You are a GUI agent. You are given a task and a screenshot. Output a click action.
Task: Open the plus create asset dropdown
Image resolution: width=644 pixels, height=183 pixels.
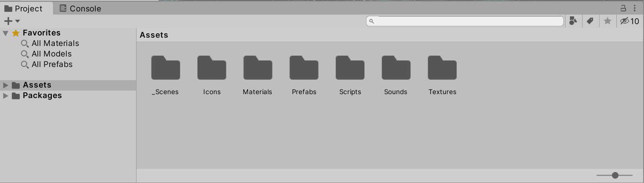coord(12,21)
